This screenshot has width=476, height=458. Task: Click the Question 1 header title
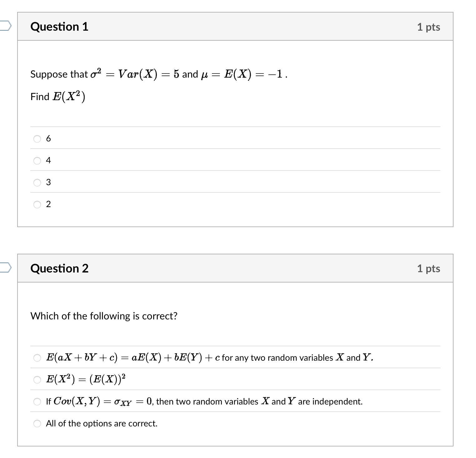[x=59, y=27]
